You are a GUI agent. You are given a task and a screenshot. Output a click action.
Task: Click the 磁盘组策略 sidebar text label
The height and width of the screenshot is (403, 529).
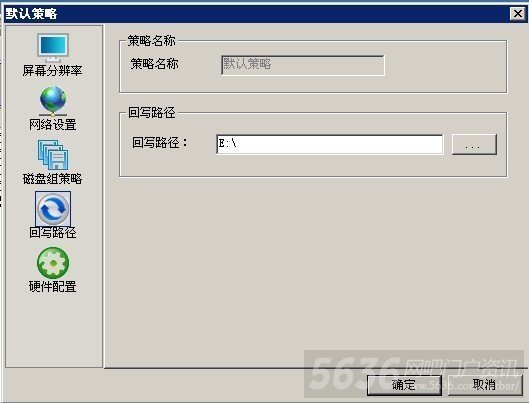tap(53, 178)
